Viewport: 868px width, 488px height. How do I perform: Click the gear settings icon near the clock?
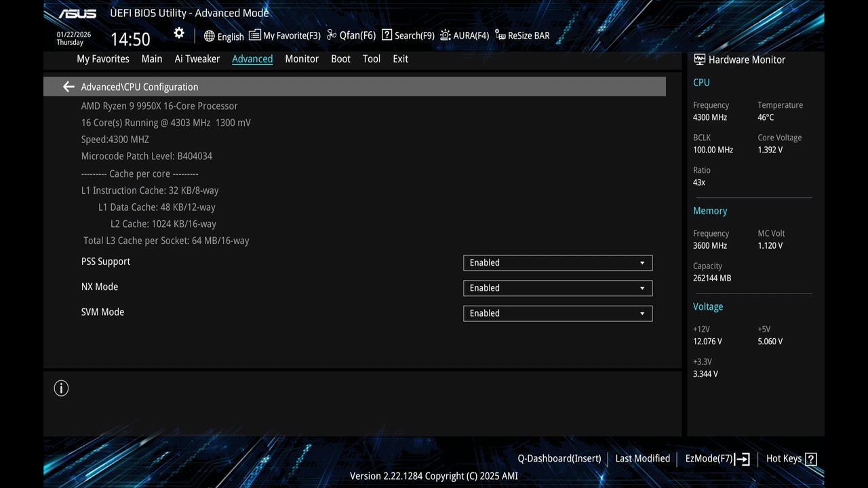(178, 33)
